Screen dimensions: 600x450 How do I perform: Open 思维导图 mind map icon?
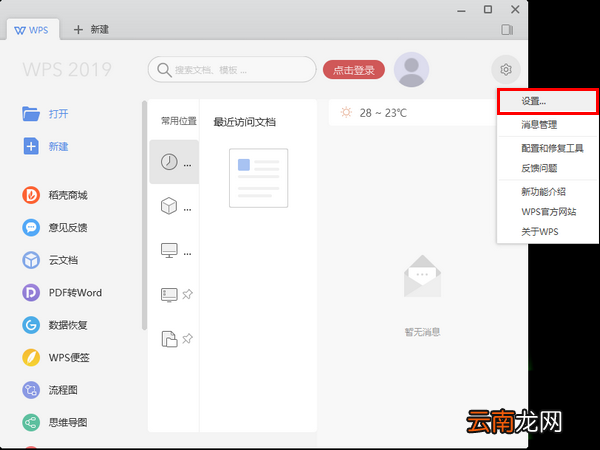click(31, 422)
